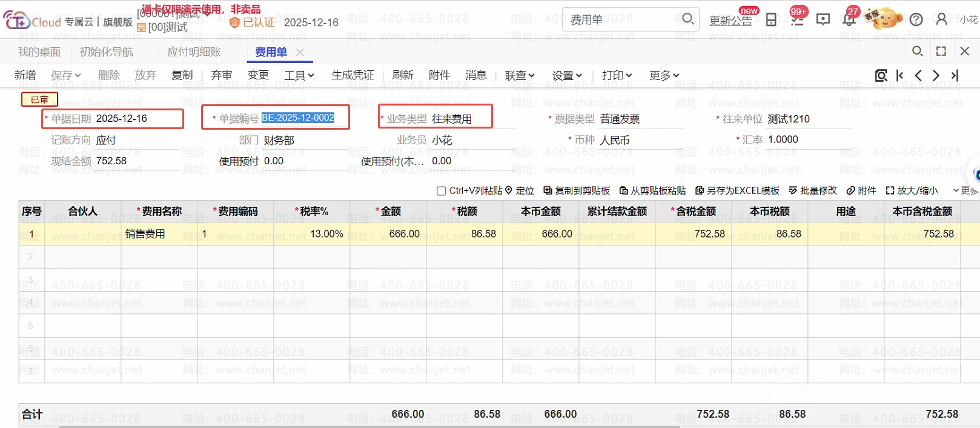Click 弃审 to unapprove
Image resolution: width=980 pixels, height=428 pixels.
click(222, 75)
